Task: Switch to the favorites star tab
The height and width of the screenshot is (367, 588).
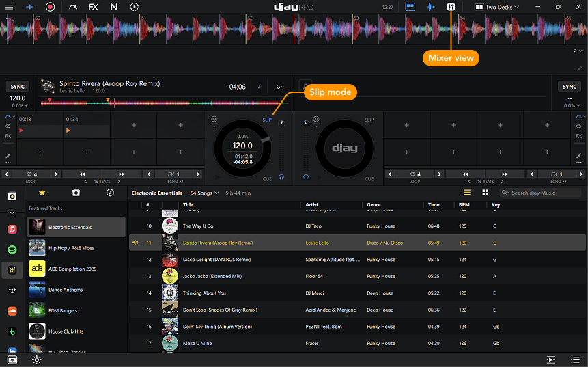Action: click(42, 193)
